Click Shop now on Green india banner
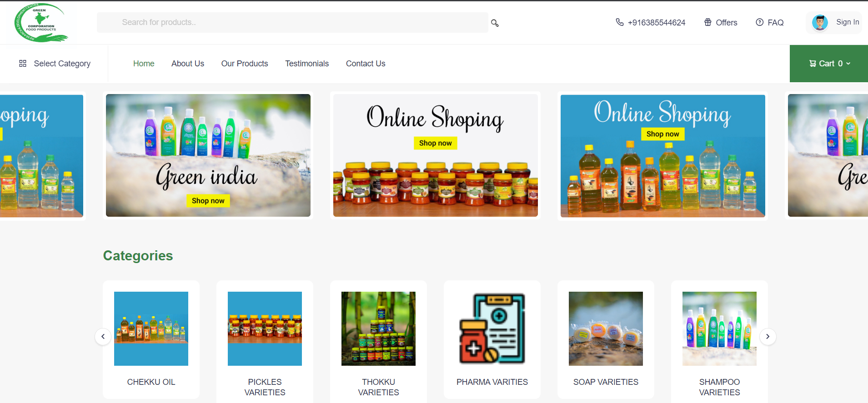Screen dimensions: 868x403 pos(208,201)
